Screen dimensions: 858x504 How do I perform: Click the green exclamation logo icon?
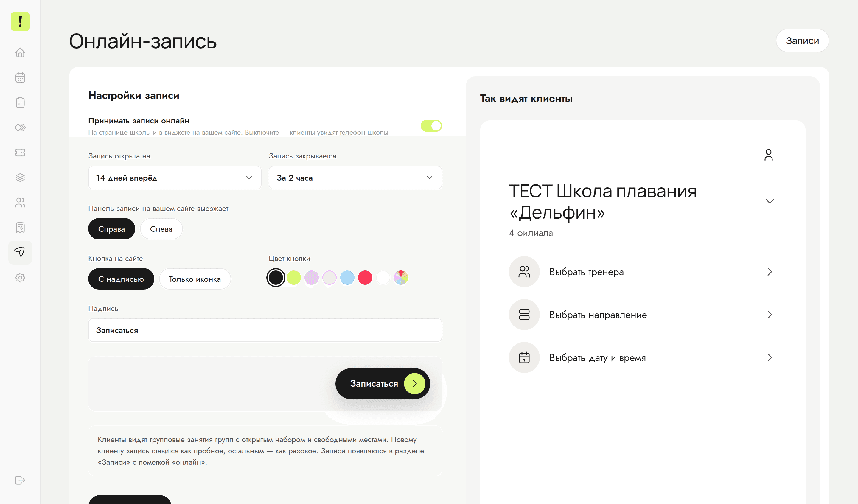pyautogui.click(x=20, y=21)
